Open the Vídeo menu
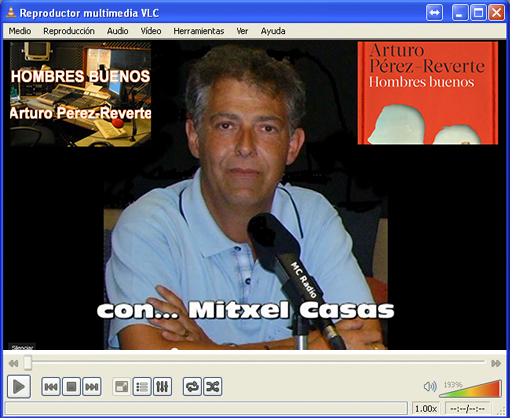Viewport: 510px width, 418px height. pyautogui.click(x=151, y=31)
